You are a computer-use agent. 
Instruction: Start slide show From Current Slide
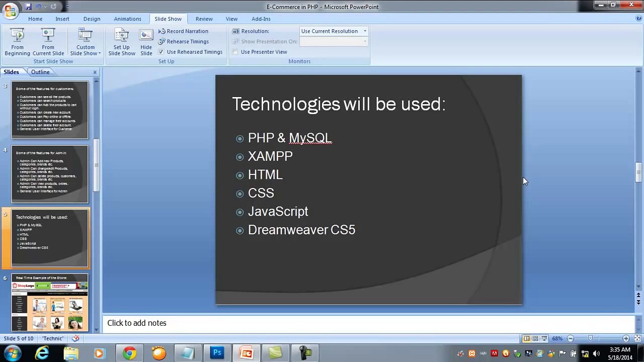pyautogui.click(x=48, y=42)
